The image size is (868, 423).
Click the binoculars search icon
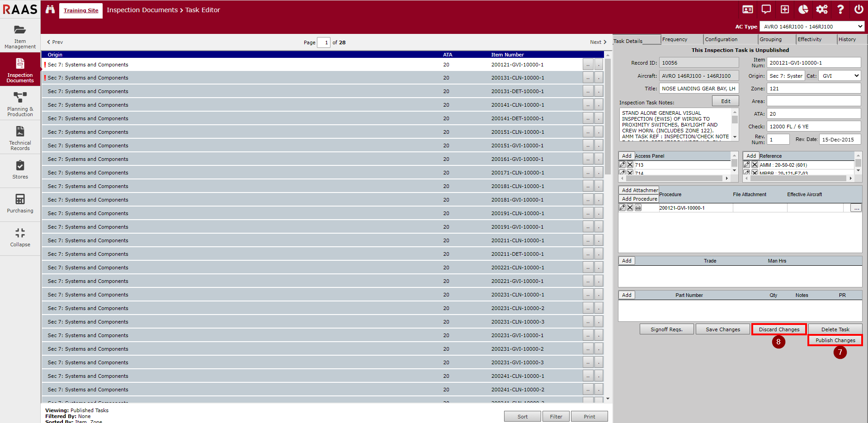50,9
